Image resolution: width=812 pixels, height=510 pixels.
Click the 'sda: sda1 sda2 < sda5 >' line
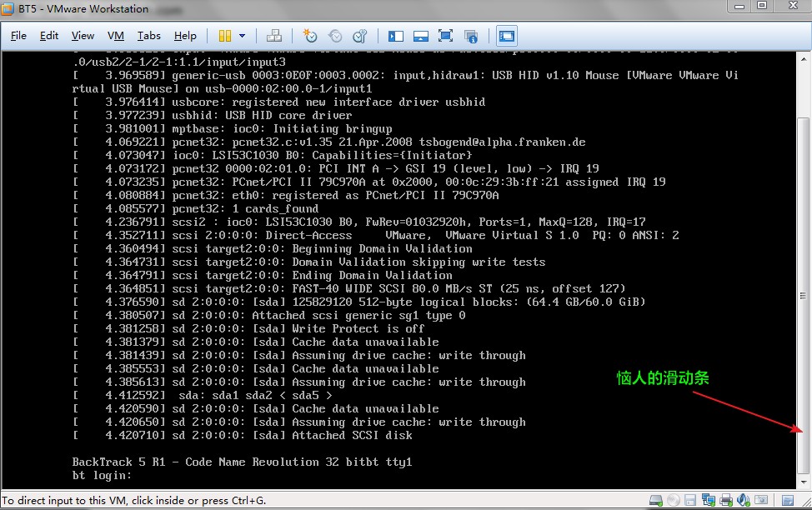pos(202,396)
